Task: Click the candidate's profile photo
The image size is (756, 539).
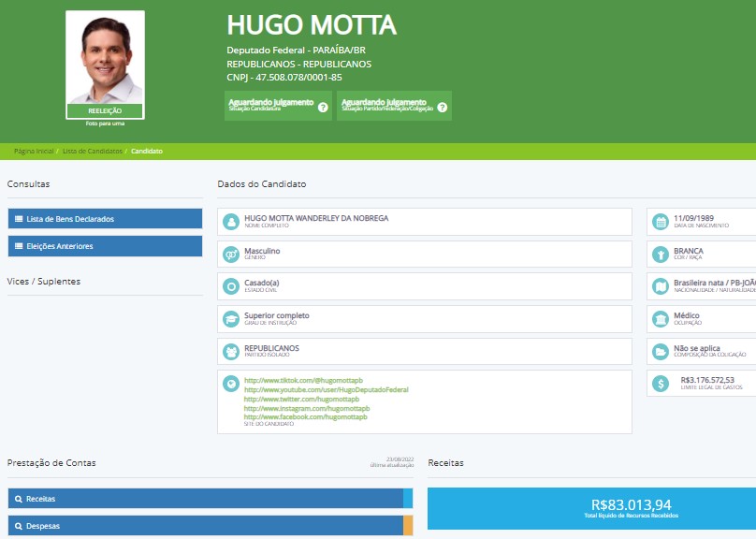Action: pos(105,58)
